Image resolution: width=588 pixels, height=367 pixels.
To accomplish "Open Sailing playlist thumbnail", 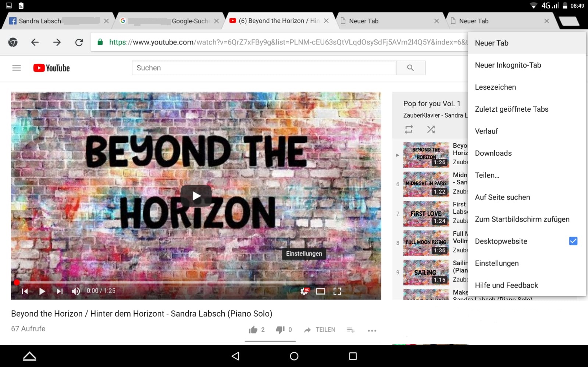I will click(426, 273).
